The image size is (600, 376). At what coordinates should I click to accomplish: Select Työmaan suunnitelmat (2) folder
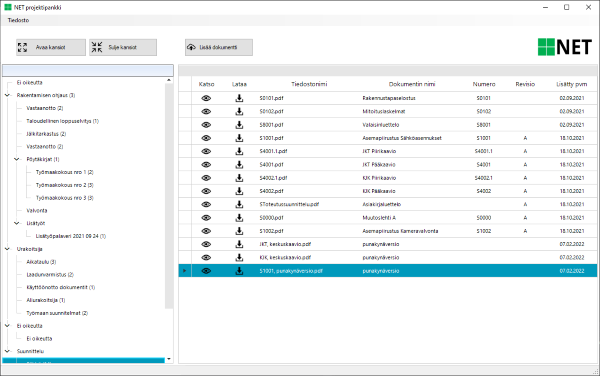[57, 313]
